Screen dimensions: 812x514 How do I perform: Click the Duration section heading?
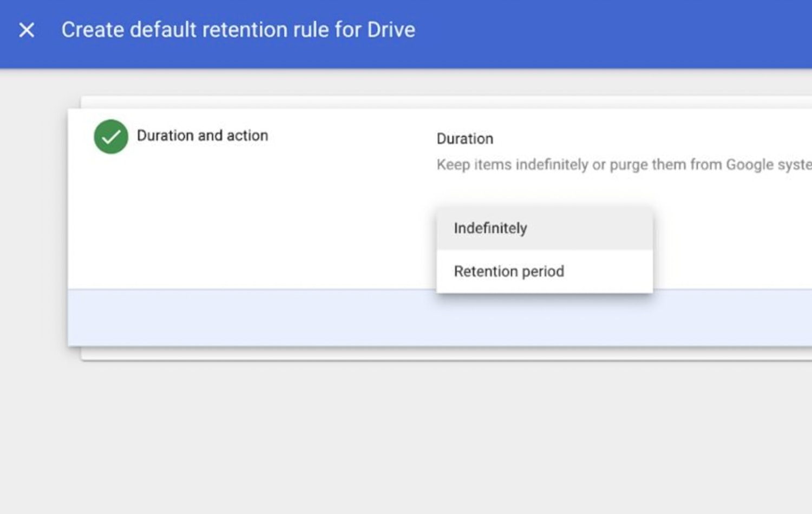(x=464, y=139)
